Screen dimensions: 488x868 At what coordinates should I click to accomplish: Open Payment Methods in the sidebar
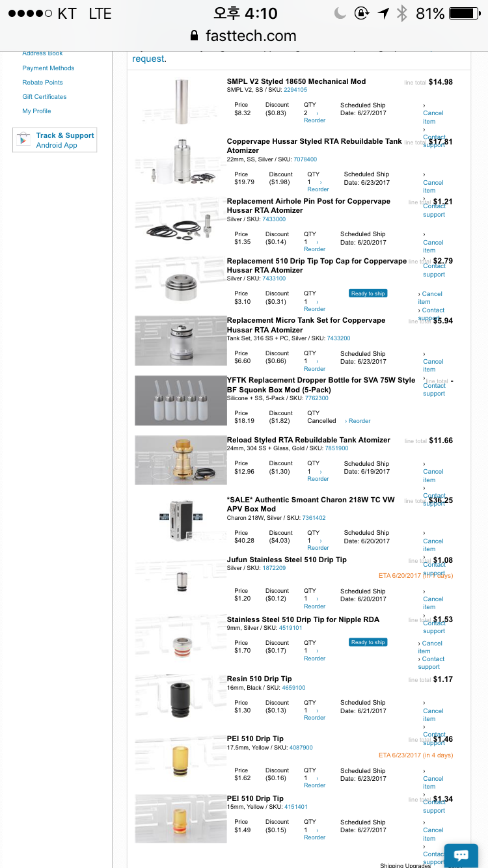click(x=48, y=68)
